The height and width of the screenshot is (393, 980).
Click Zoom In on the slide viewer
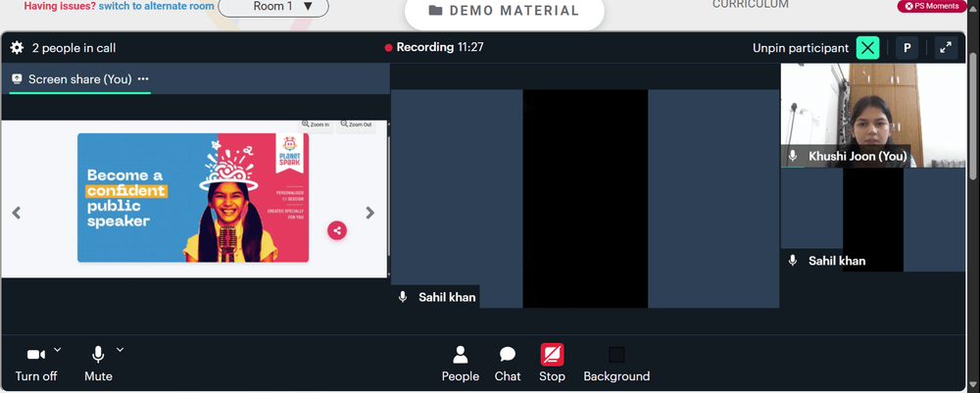tap(316, 124)
